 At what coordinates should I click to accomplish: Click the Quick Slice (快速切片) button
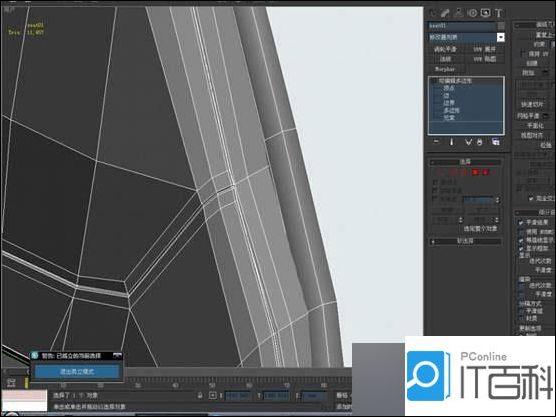click(532, 105)
